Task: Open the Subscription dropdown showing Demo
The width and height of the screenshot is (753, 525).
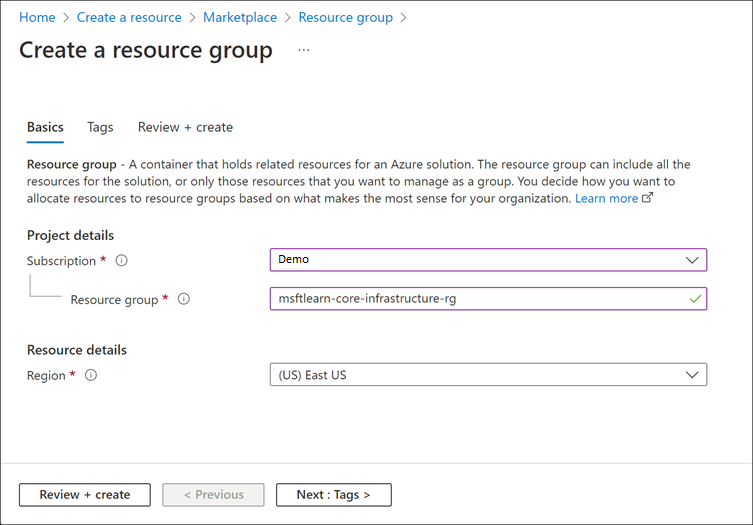Action: (x=488, y=260)
